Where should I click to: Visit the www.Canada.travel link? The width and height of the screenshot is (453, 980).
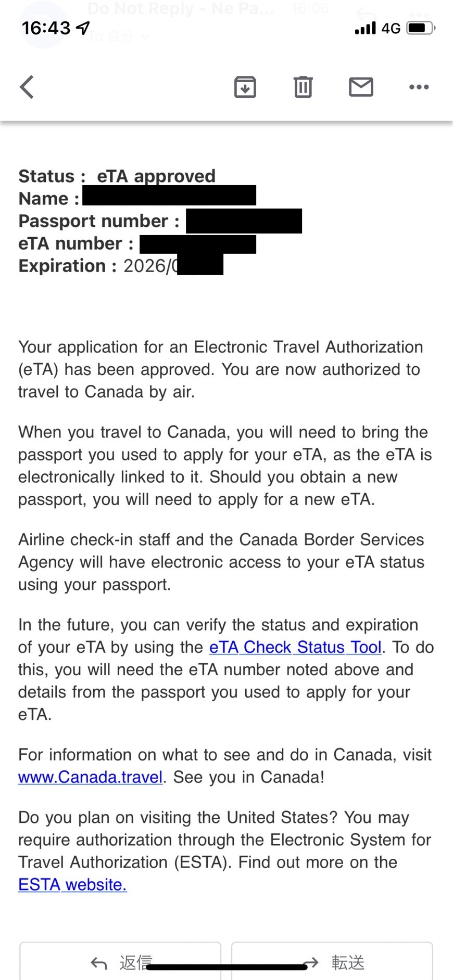(x=91, y=777)
